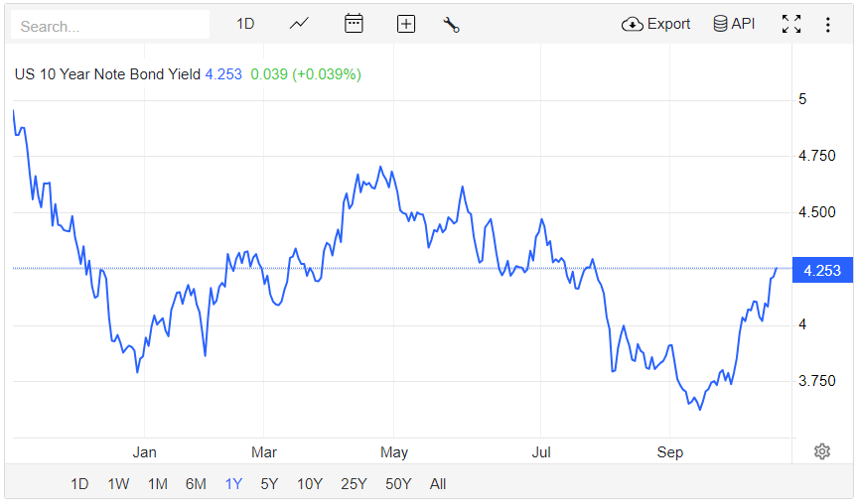Open the wrench tools icon
859x504 pixels.
click(451, 25)
